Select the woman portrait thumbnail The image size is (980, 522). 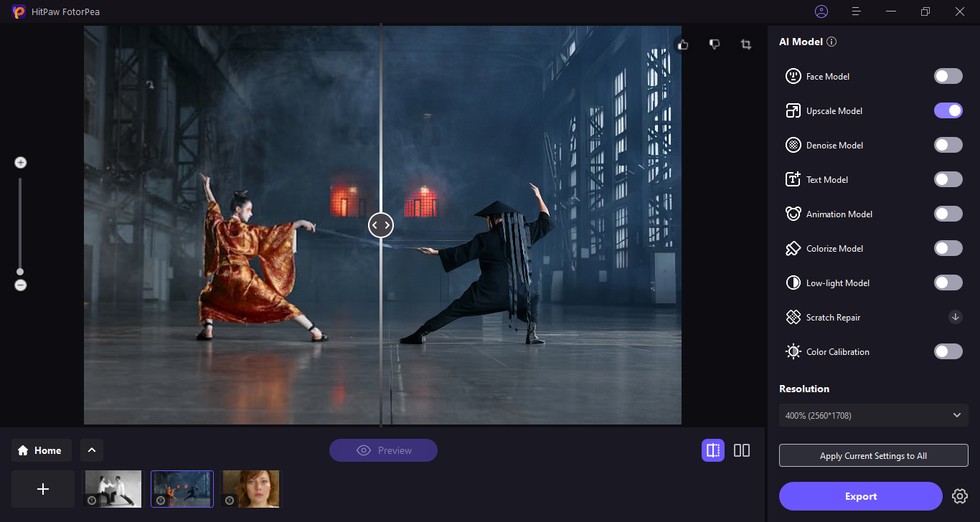tap(251, 489)
